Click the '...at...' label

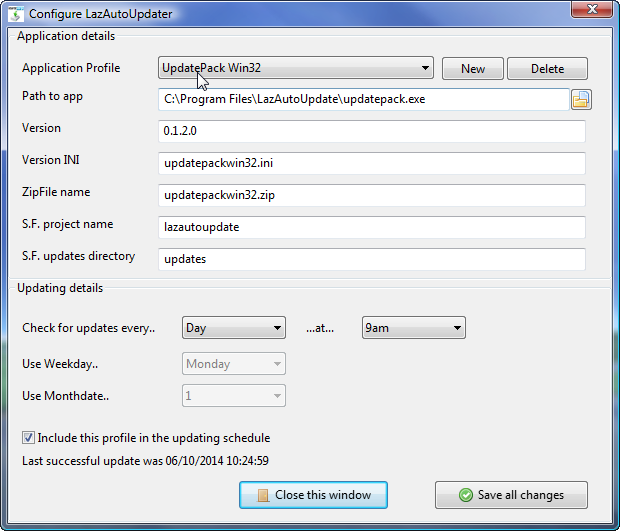pos(320,328)
